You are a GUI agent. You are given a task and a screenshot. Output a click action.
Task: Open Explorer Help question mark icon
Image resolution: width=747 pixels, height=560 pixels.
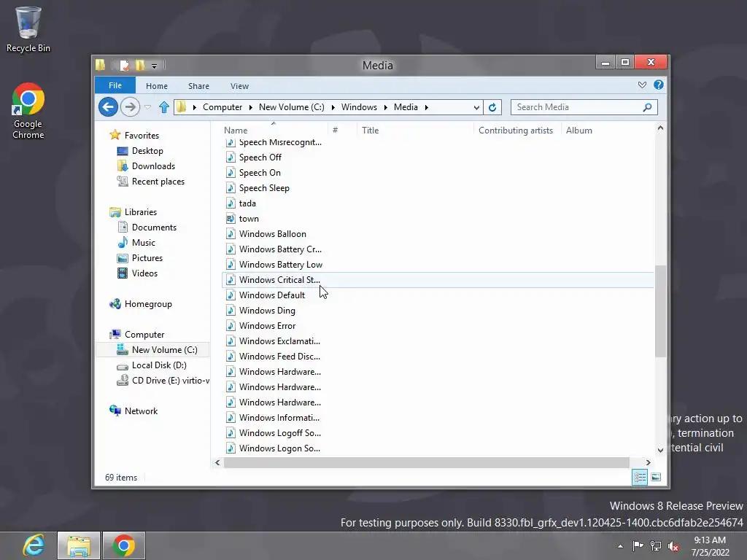pos(659,85)
